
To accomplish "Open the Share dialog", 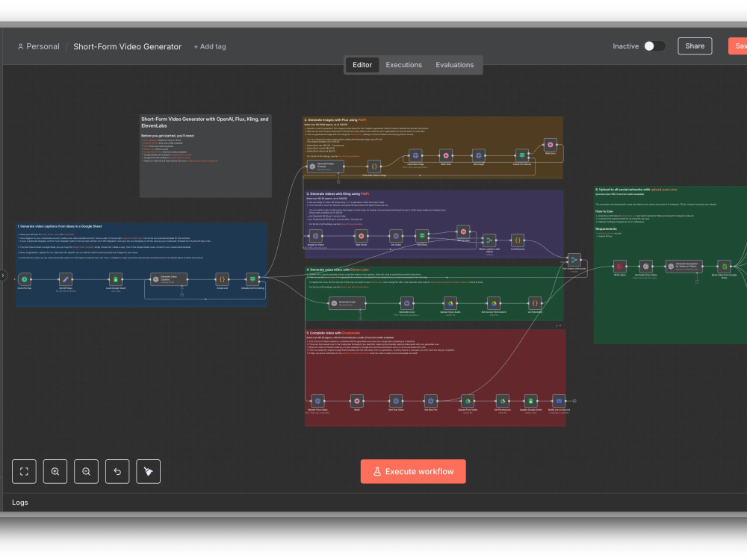I will tap(695, 46).
